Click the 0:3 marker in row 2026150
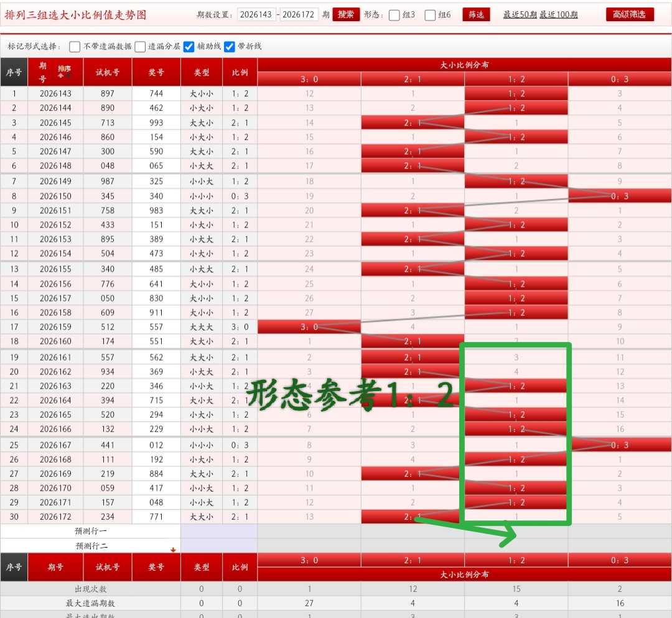The height and width of the screenshot is (618, 672). pyautogui.click(x=620, y=196)
